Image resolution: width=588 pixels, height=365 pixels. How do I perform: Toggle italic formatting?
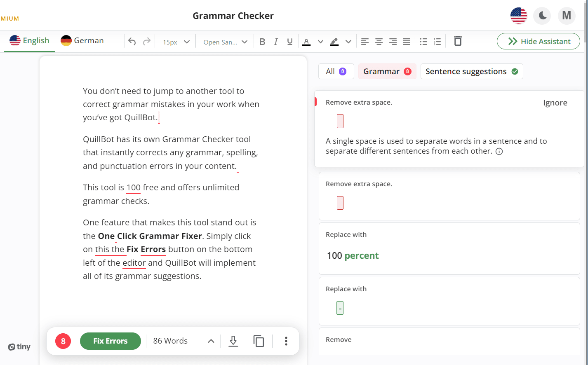[x=276, y=42]
